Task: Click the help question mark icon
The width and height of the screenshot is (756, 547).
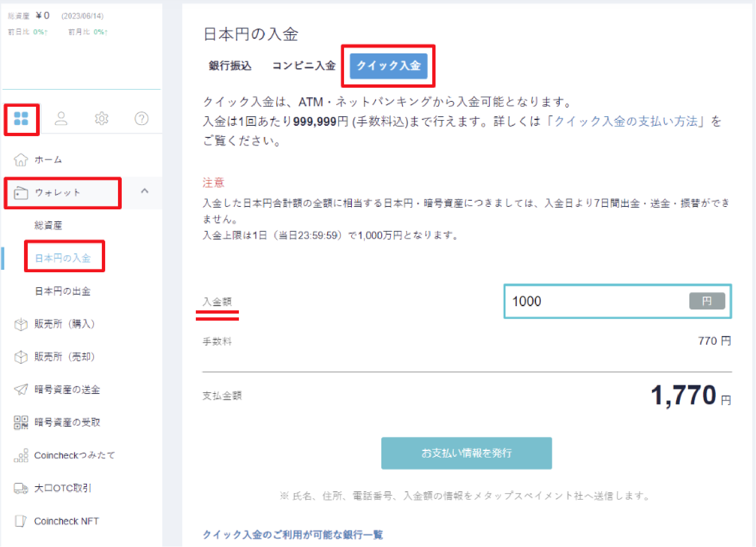Action: [x=142, y=118]
